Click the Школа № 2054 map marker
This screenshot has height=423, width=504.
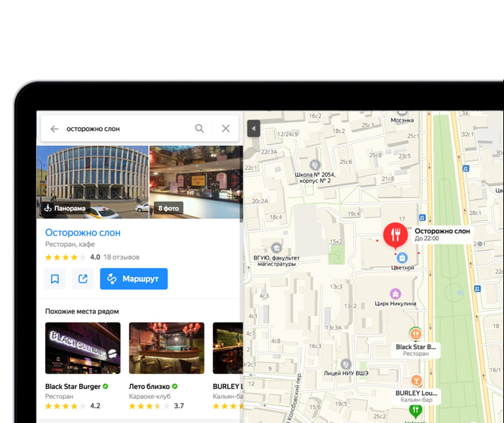315,165
